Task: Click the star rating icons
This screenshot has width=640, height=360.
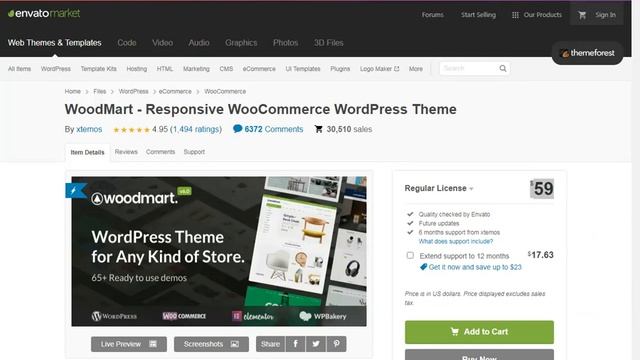Action: 131,130
